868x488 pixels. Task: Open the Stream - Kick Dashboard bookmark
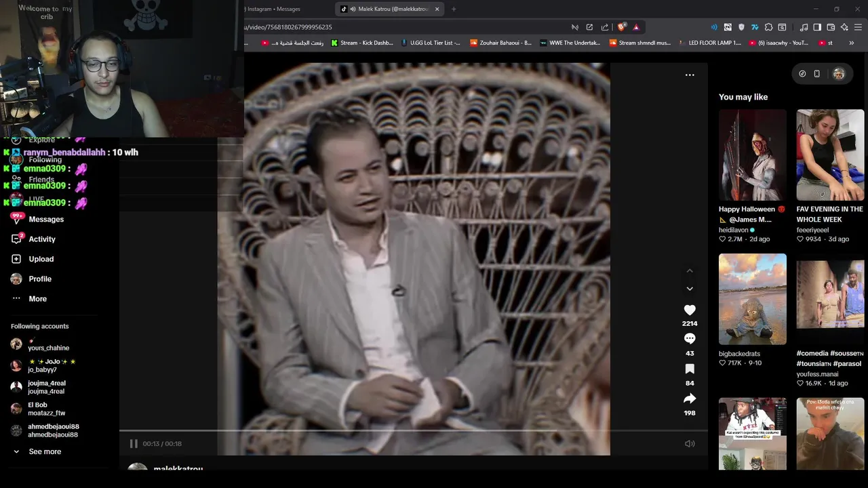click(362, 43)
